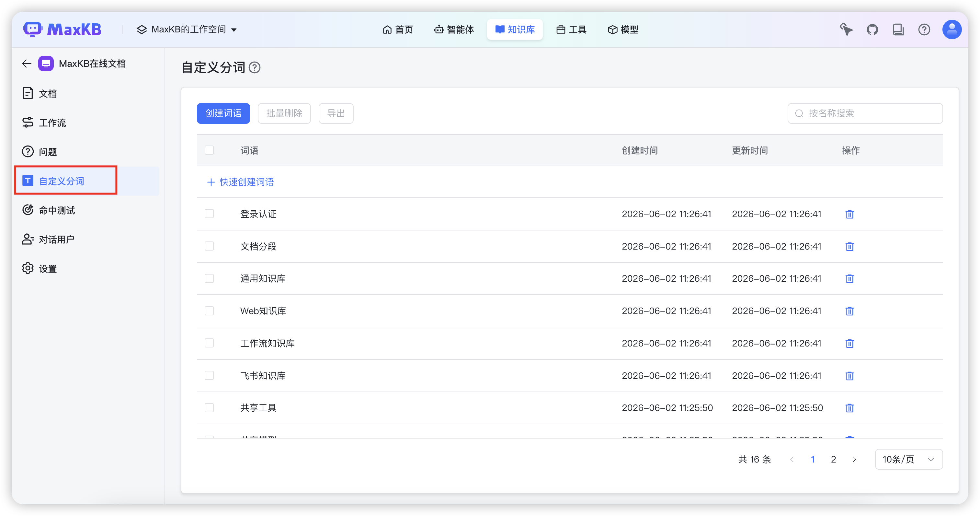Go to next page with right chevron

[854, 459]
